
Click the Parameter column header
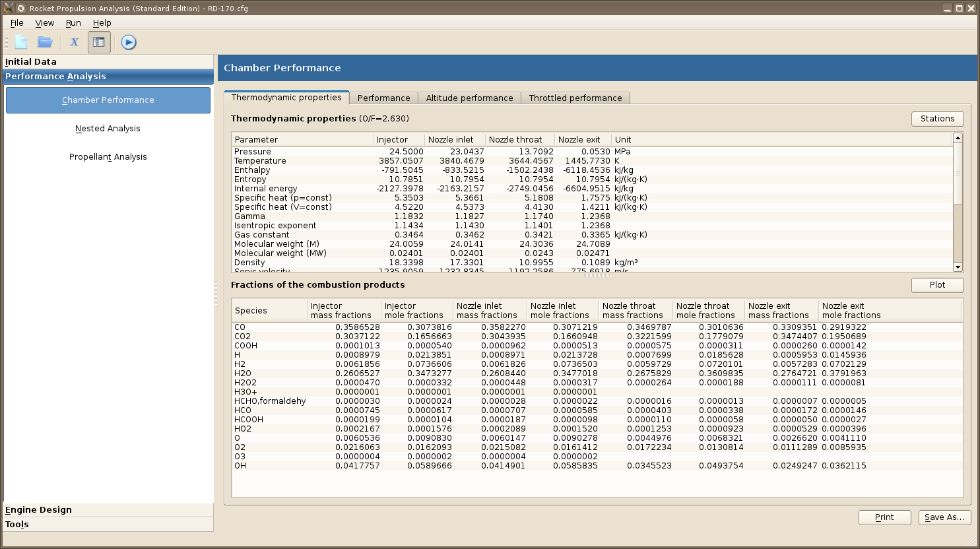click(303, 139)
